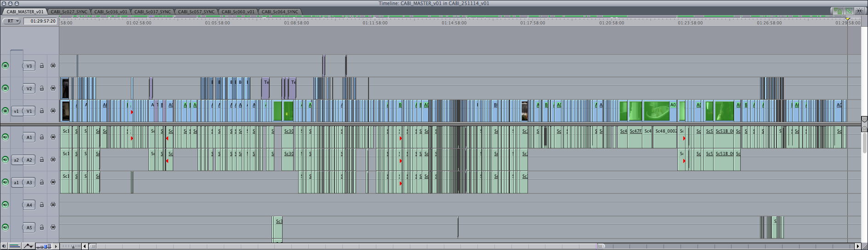Image resolution: width=868 pixels, height=250 pixels.
Task: Select the Sc48_0002 audio clip on A1
Action: 665,137
